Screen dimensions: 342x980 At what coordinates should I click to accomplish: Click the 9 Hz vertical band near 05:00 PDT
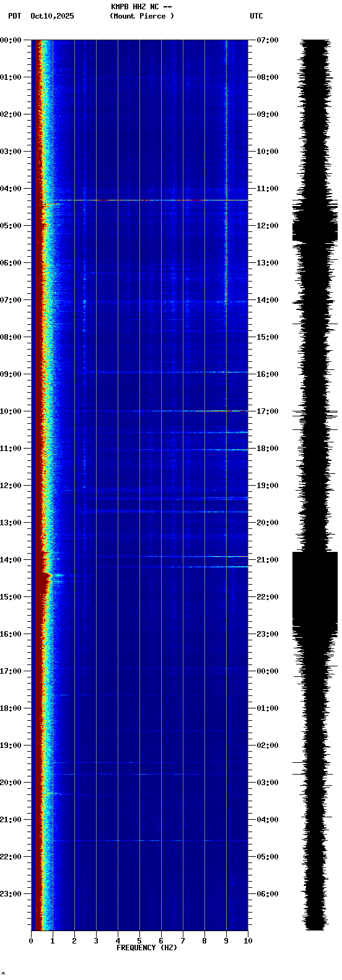pos(226,226)
